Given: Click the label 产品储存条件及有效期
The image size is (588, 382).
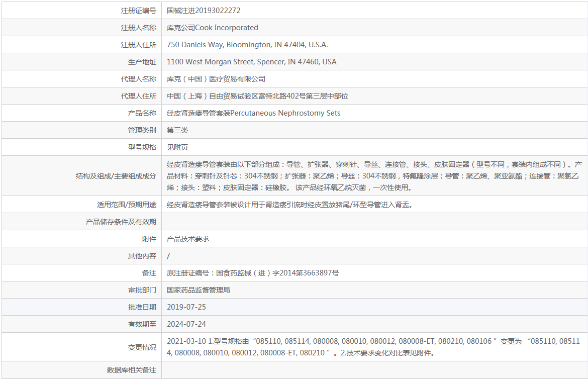Looking at the screenshot, I should (121, 222).
